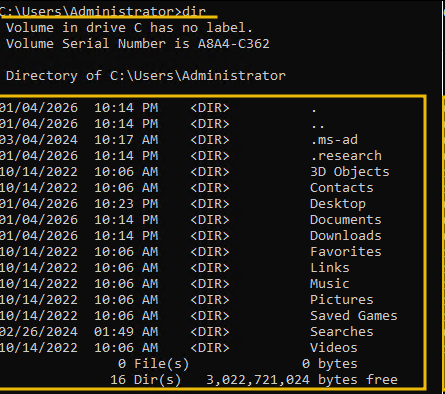Image resolution: width=445 pixels, height=394 pixels.
Task: Click the typed 'dir' command in prompt
Action: click(x=194, y=12)
